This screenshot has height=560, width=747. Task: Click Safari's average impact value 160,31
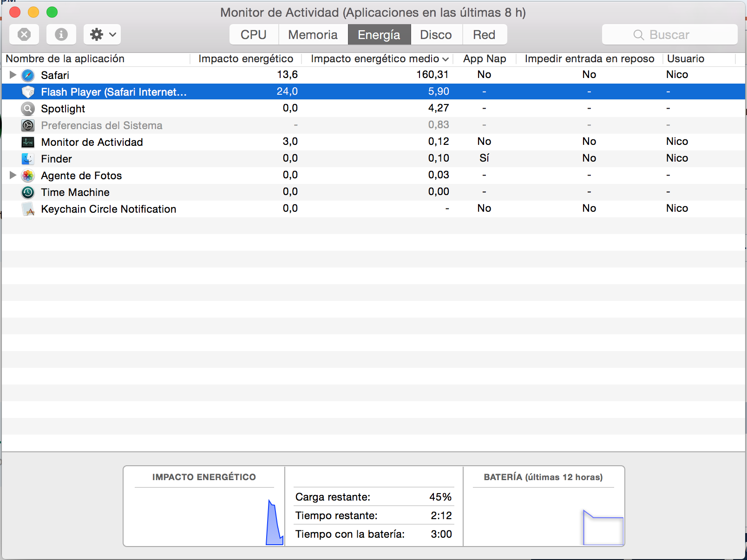click(x=432, y=74)
